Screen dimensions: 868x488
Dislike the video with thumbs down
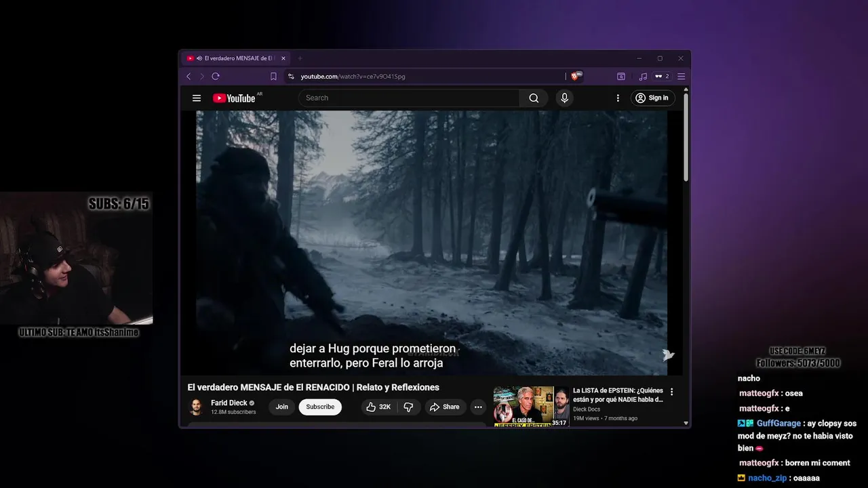[408, 407]
